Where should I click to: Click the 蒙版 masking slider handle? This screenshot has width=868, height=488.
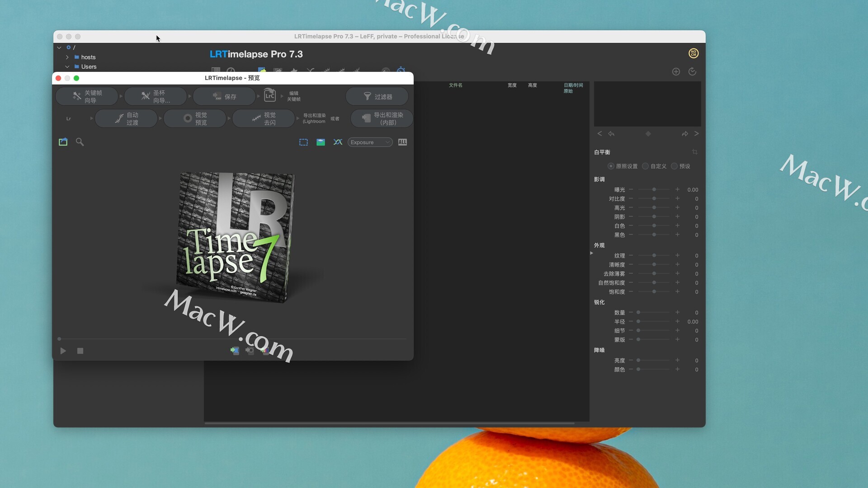click(x=638, y=340)
